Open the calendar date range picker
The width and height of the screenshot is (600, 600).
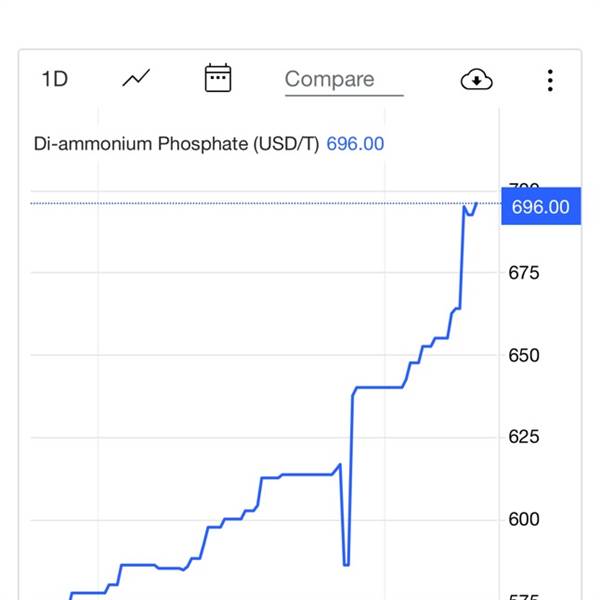(218, 78)
